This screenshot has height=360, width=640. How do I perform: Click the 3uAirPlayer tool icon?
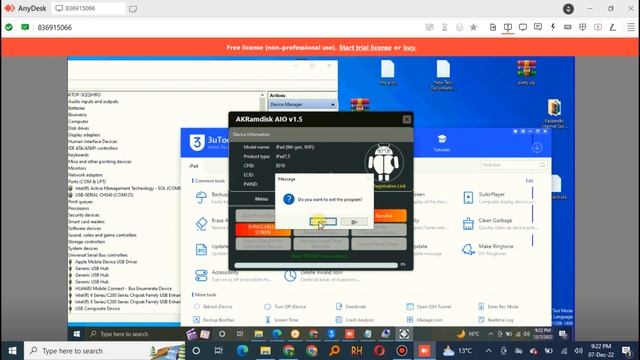tap(468, 198)
